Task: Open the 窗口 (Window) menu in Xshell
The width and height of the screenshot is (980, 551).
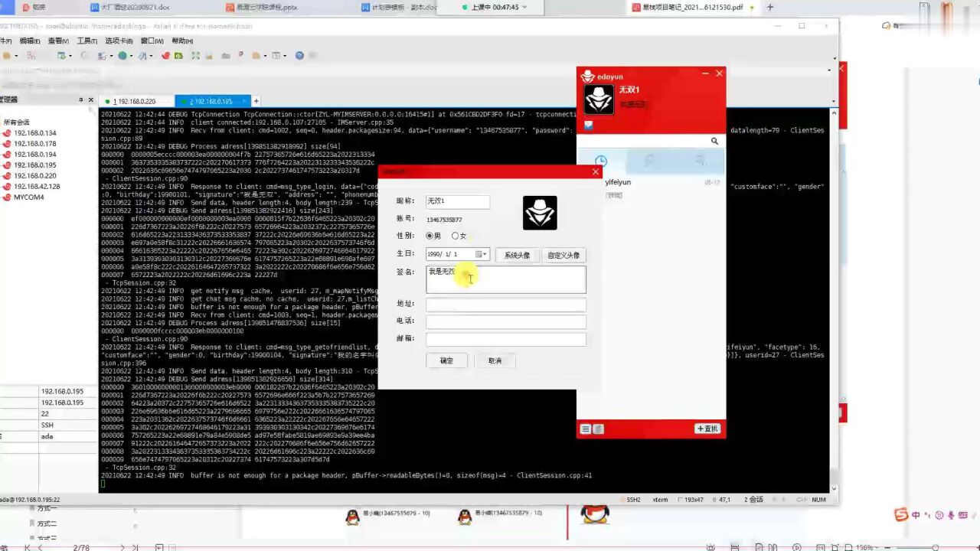Action: point(152,41)
